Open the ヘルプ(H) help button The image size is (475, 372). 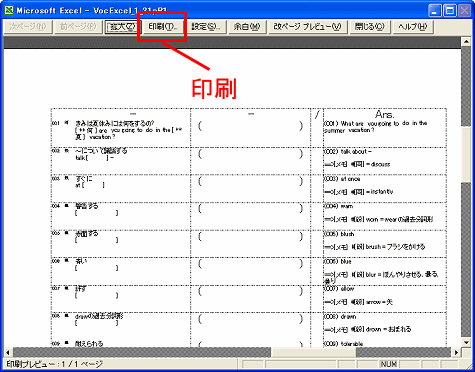[x=413, y=27]
